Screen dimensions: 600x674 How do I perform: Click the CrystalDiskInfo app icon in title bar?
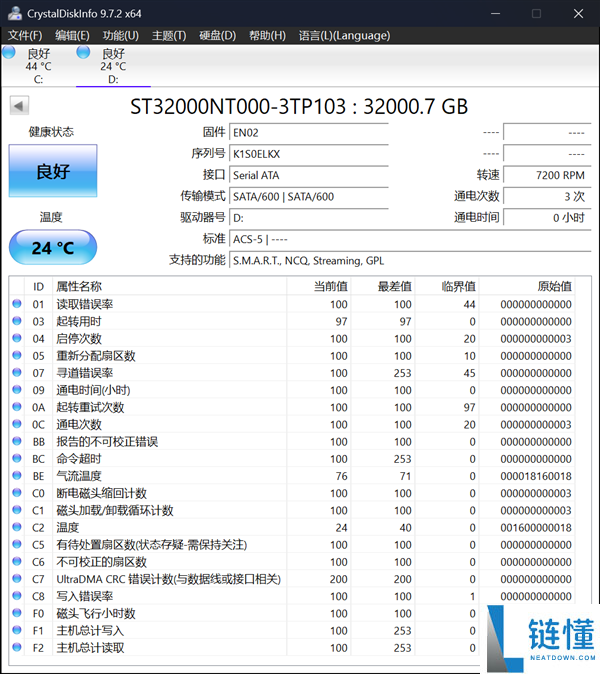(x=15, y=13)
